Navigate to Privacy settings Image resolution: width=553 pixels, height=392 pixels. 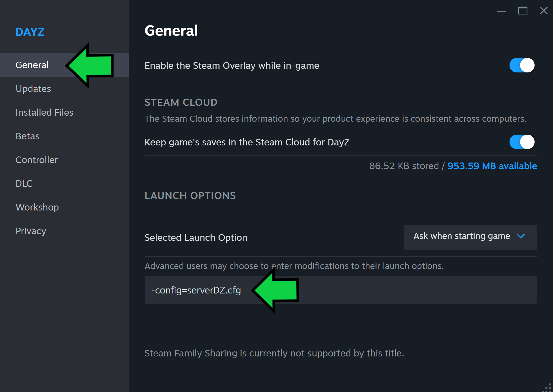click(x=31, y=231)
